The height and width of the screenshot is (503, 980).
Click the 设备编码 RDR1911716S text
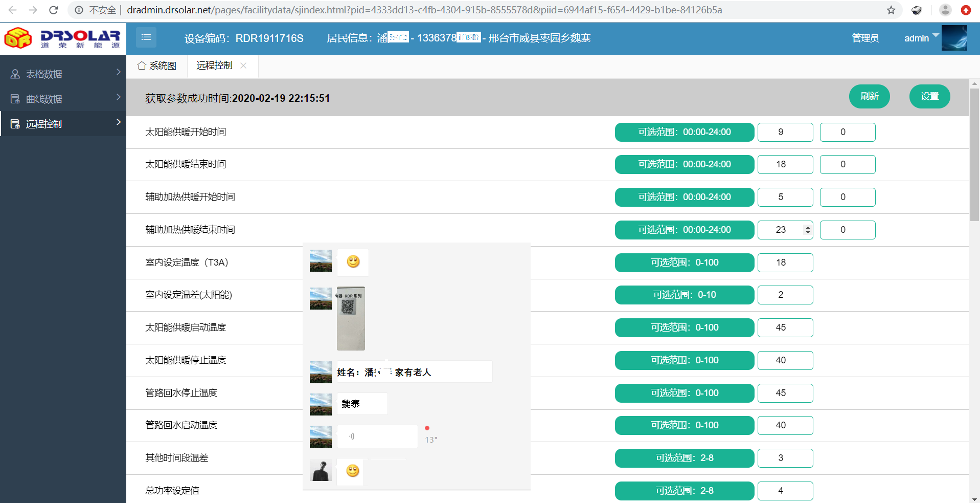[244, 38]
